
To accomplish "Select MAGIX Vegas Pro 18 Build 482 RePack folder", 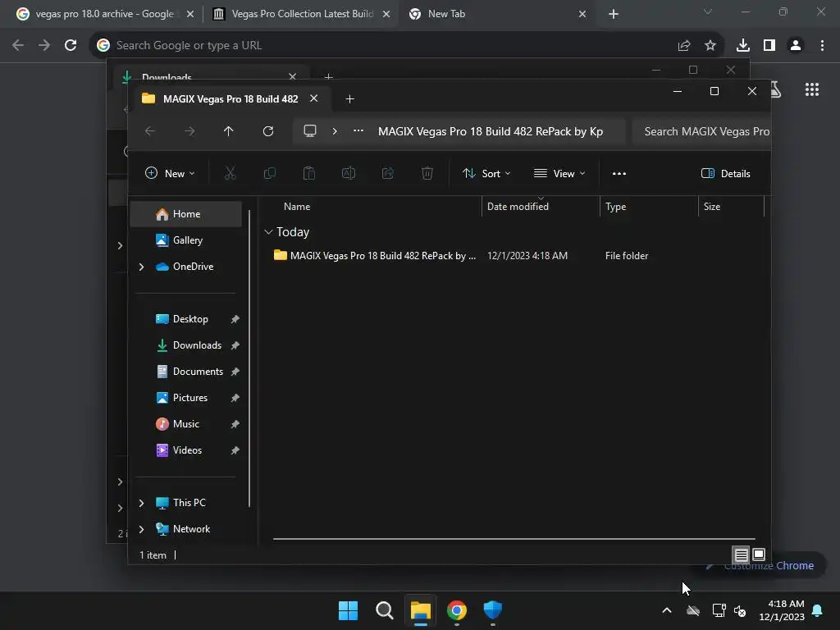I will 514,256.
